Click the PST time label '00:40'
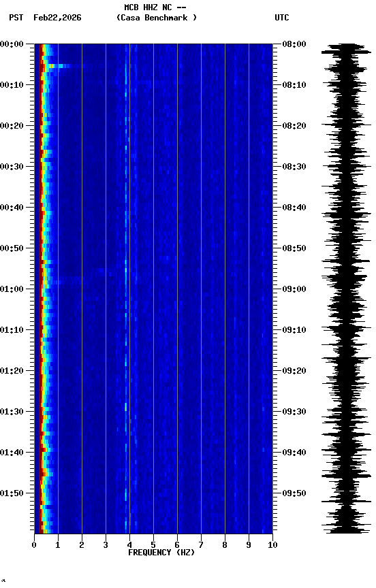Screen dimensions: 376x588 12,208
